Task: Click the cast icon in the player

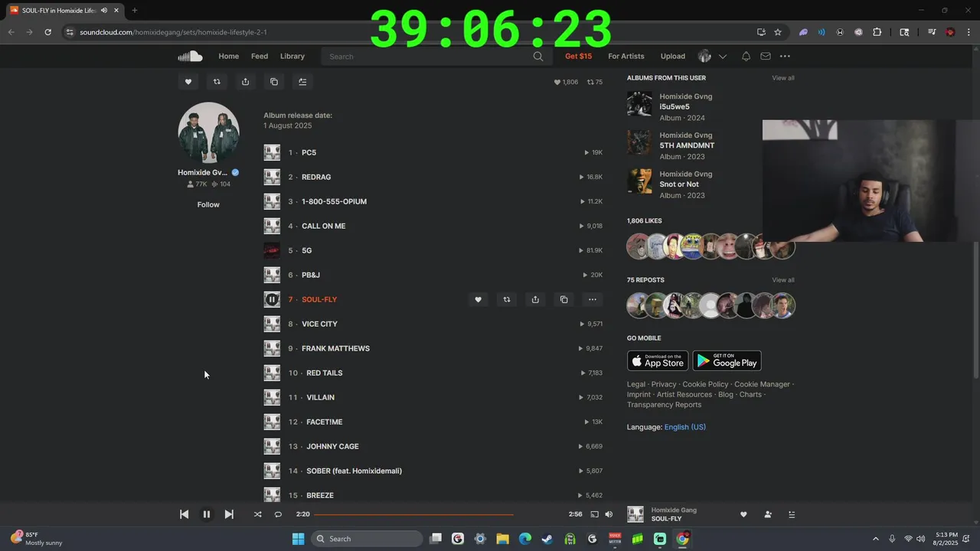Action: pyautogui.click(x=594, y=514)
